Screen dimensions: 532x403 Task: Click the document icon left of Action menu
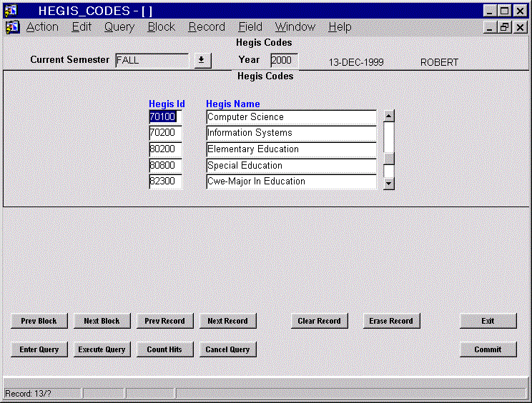pos(13,27)
